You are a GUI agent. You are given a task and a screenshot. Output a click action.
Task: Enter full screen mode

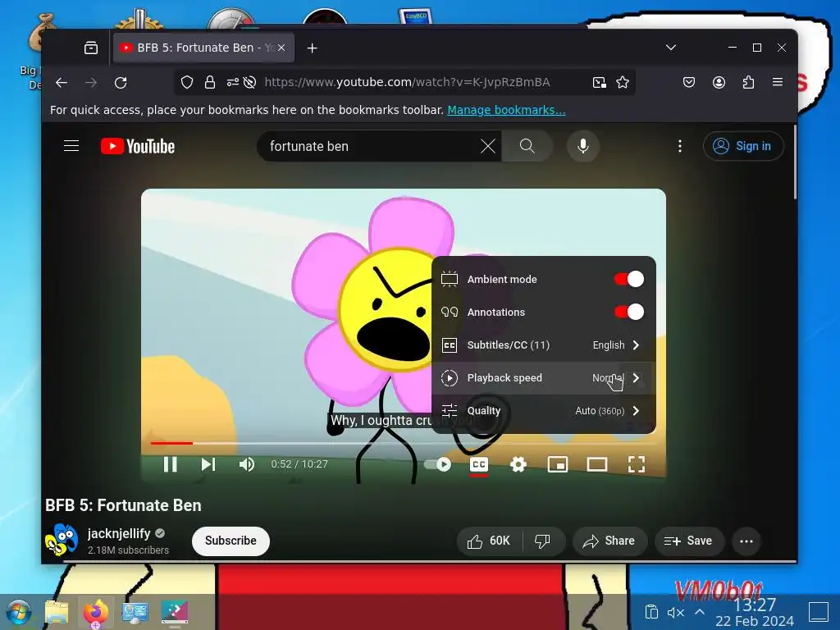pos(636,464)
